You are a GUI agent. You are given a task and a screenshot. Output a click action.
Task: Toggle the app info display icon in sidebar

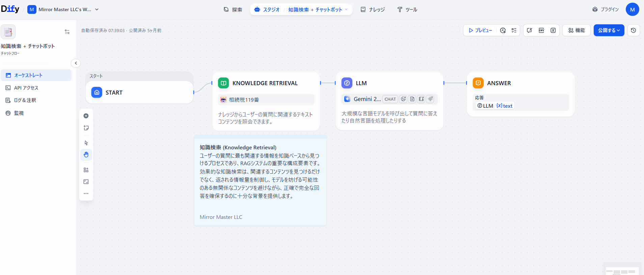pos(67,32)
